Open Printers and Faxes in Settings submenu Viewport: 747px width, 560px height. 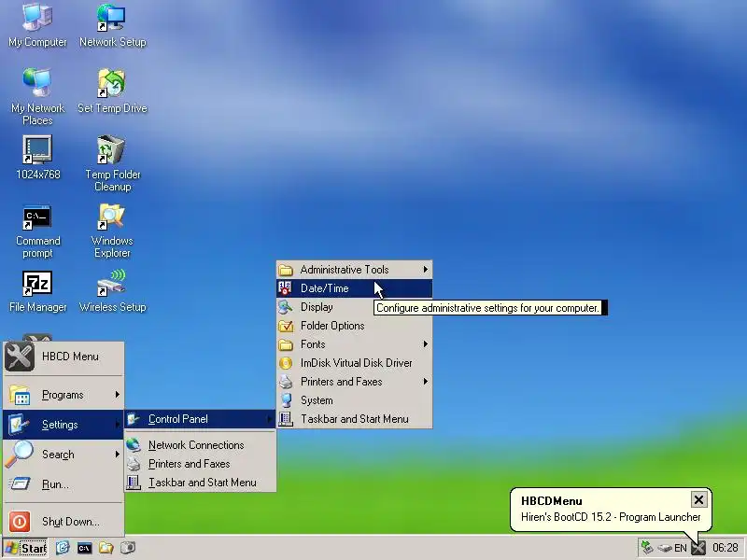[200, 464]
